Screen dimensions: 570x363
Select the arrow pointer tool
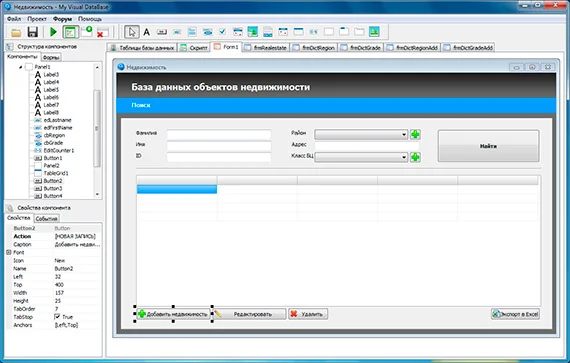coord(132,32)
